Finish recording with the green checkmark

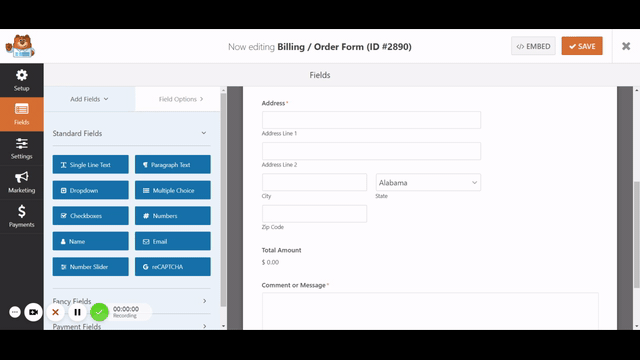[x=99, y=313]
